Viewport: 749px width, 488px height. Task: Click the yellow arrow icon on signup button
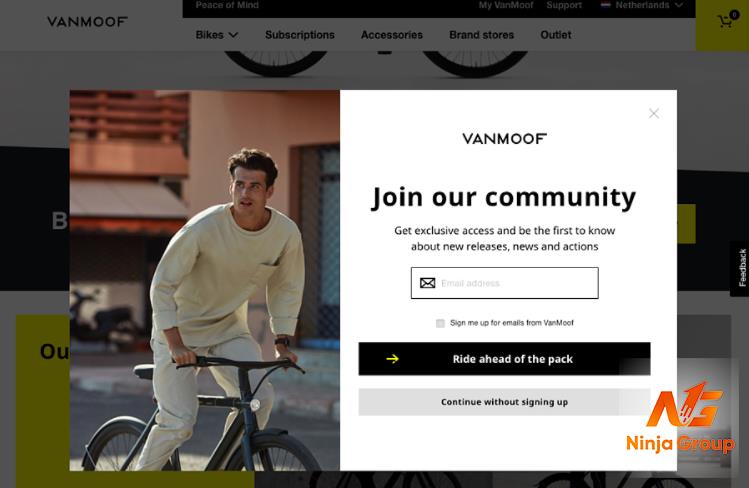393,359
